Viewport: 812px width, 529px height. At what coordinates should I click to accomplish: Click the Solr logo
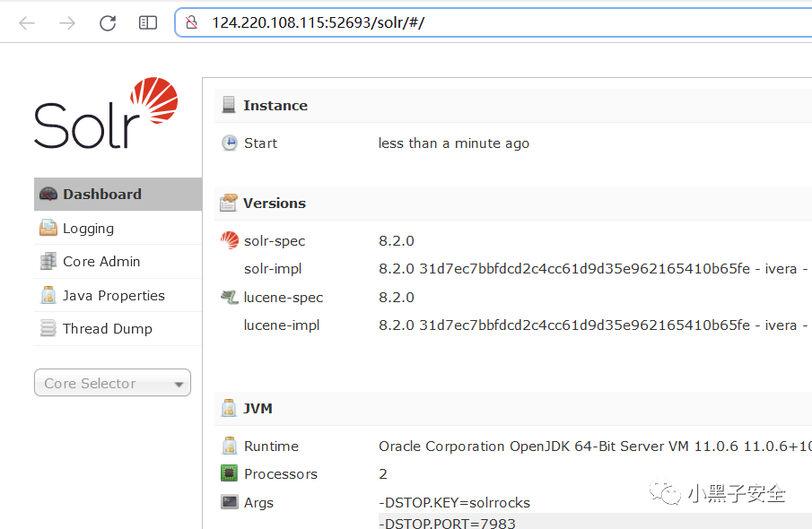coord(106,113)
